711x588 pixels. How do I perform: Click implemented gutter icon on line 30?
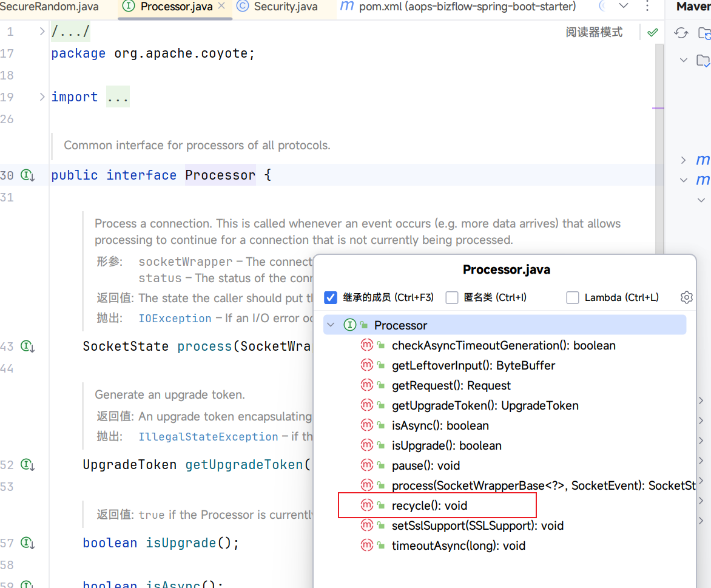(x=28, y=175)
